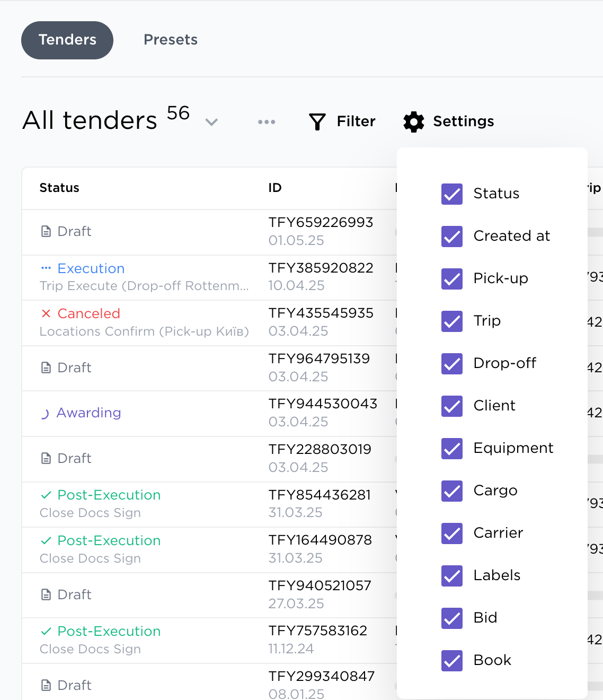Click the draft icon in TFY940521057 row
The height and width of the screenshot is (700, 603).
click(x=46, y=594)
